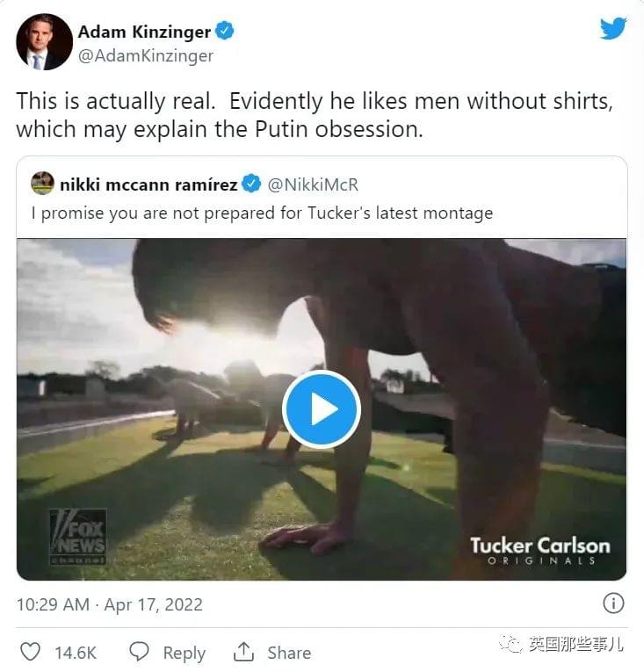Click the Share button label
The height and width of the screenshot is (672, 644).
289,653
